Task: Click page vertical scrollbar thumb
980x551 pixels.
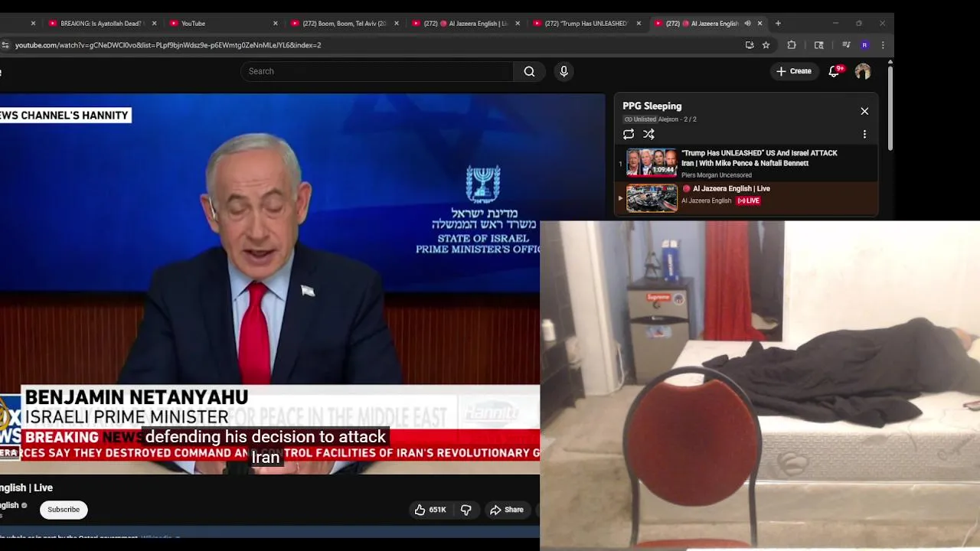Action: coord(890,107)
